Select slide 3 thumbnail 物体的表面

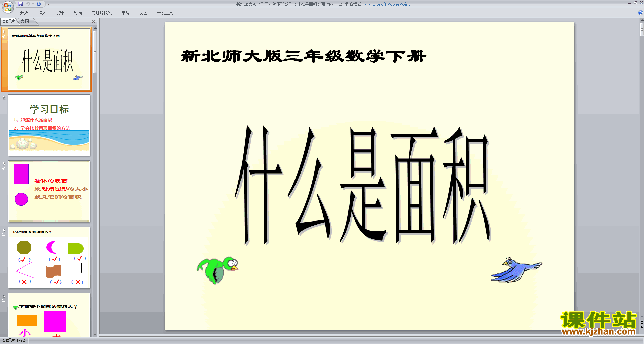click(x=49, y=191)
